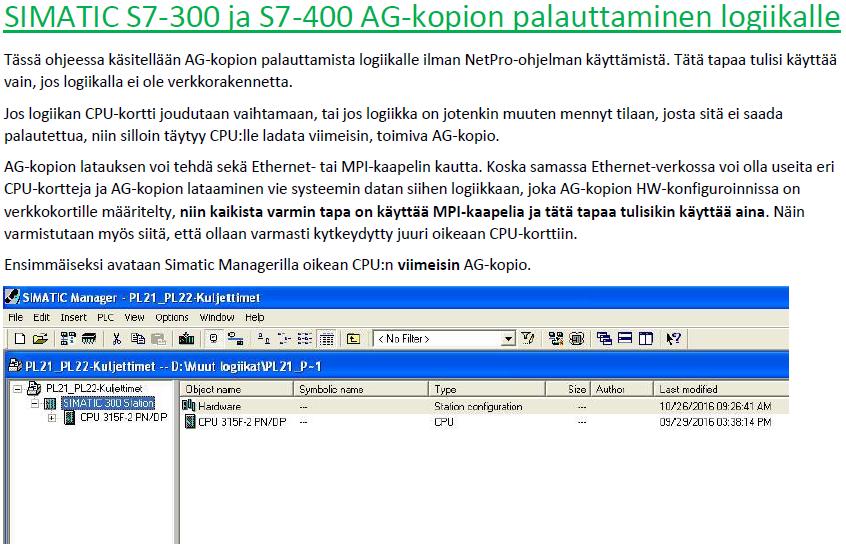The width and height of the screenshot is (846, 554).
Task: Open the Options menu
Action: tap(172, 317)
